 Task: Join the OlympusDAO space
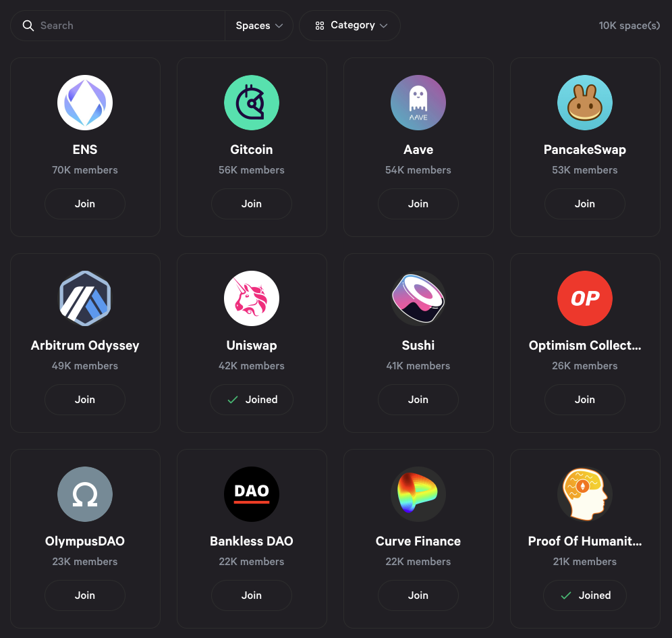tap(85, 595)
